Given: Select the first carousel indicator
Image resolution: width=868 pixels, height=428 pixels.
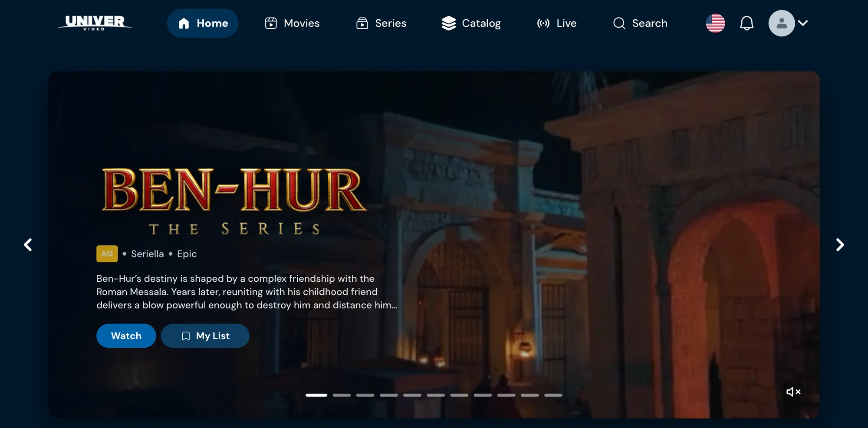Looking at the screenshot, I should (316, 395).
